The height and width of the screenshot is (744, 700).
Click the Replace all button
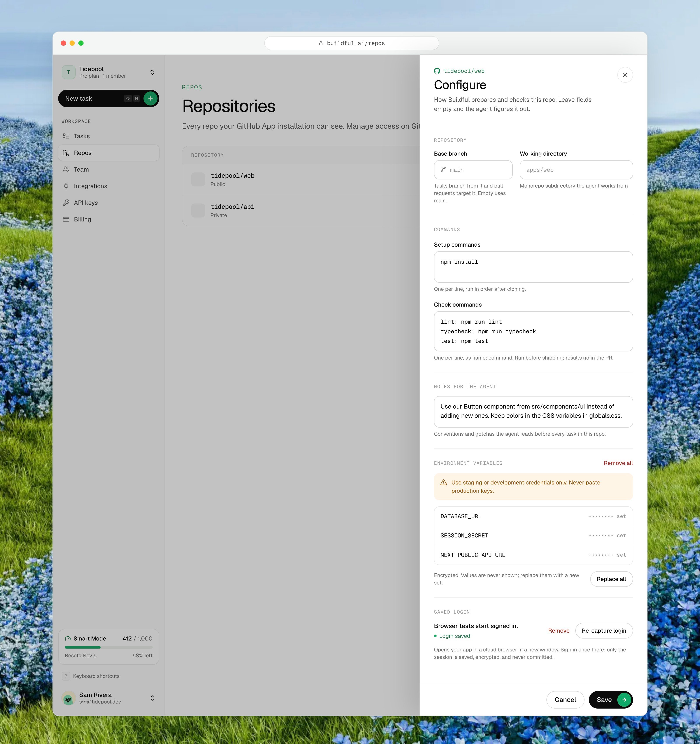[x=611, y=579]
